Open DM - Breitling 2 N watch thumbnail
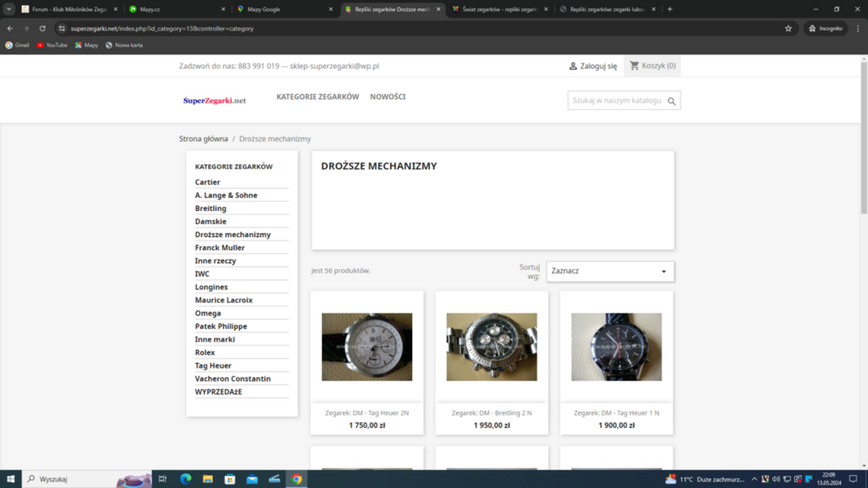 (491, 346)
